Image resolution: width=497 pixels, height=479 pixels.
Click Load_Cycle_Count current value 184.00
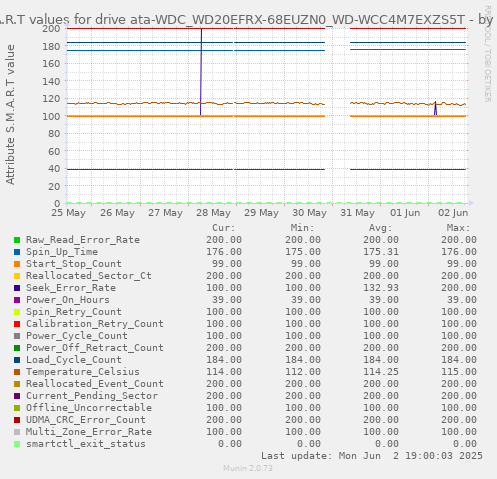(x=224, y=360)
